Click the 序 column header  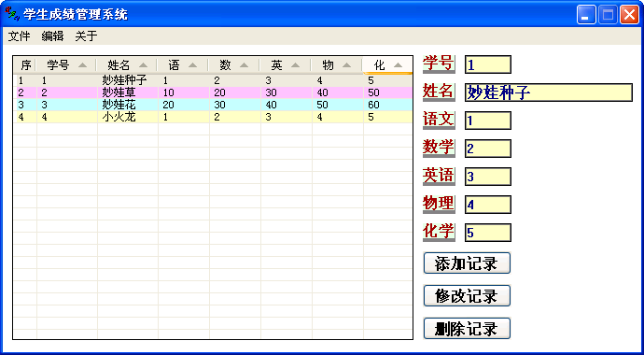[25, 65]
